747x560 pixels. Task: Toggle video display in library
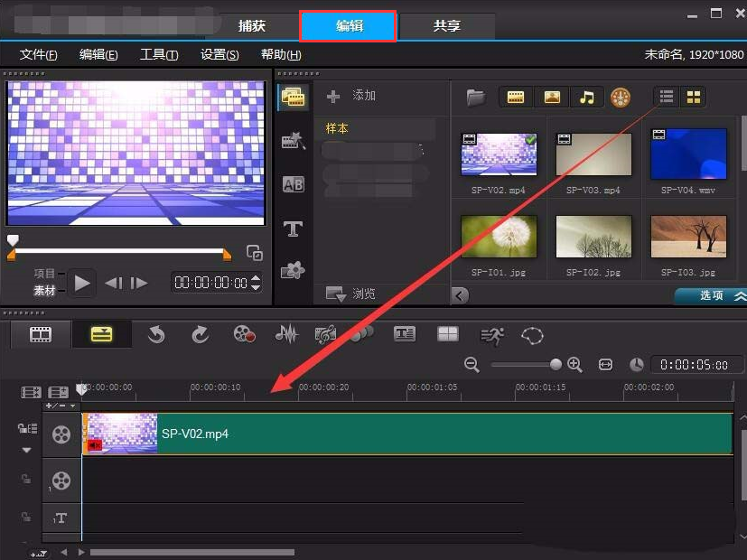coord(516,98)
